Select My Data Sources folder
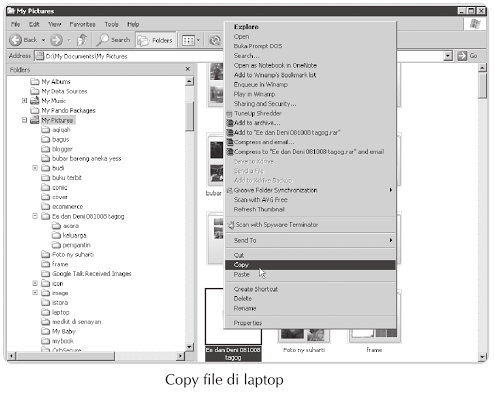The width and height of the screenshot is (494, 394). pos(59,91)
